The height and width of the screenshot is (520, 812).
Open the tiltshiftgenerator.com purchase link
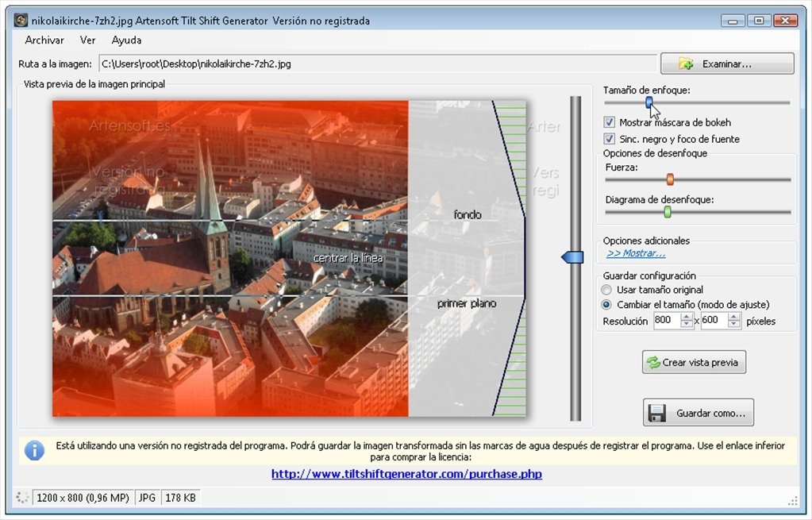click(x=406, y=474)
